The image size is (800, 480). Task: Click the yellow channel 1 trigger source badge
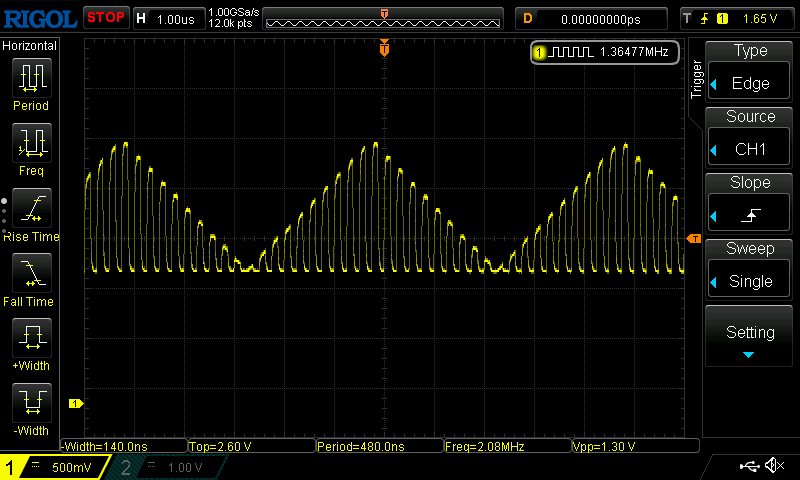coord(722,19)
